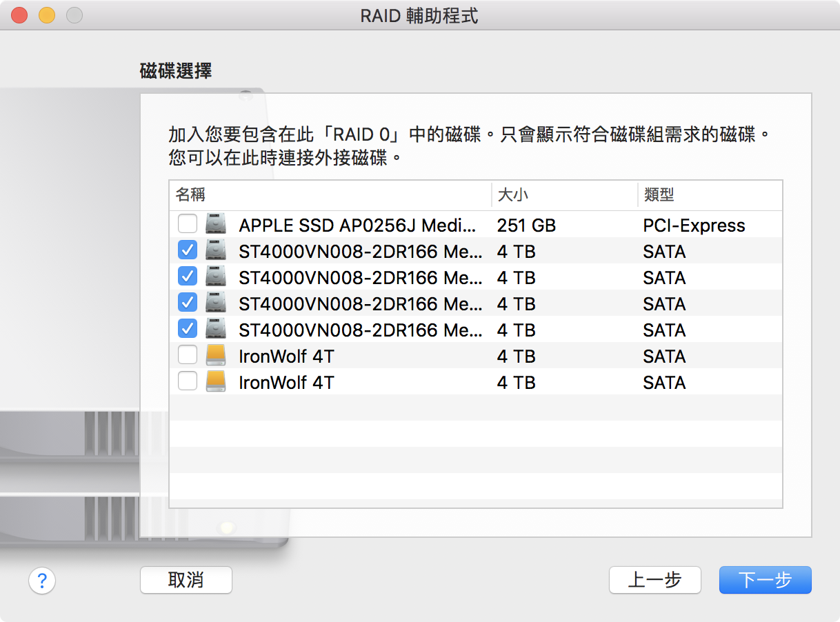840x622 pixels.
Task: Enable the APPLE SSD AP0256J checkbox
Action: click(188, 225)
